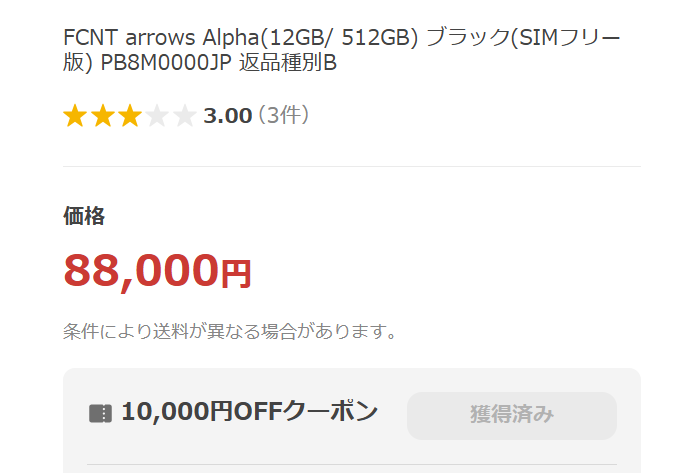Click the fifth (gray) rating star
This screenshot has height=473, width=678.
point(183,116)
